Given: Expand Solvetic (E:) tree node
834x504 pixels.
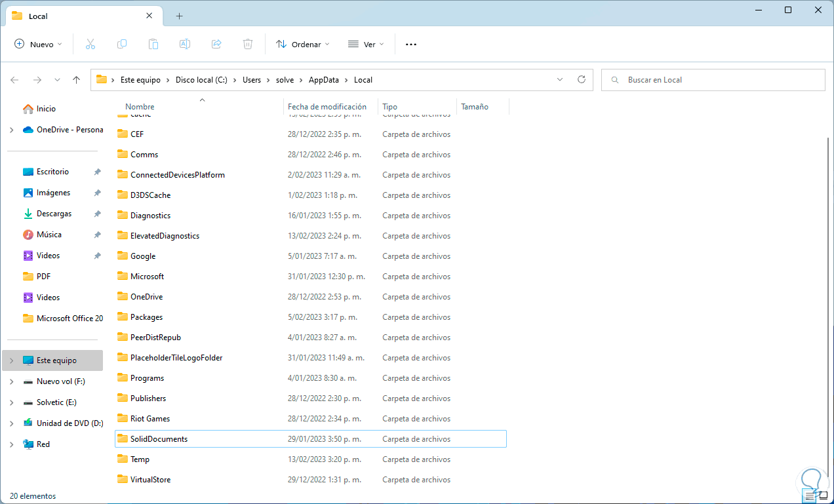Looking at the screenshot, I should tap(12, 402).
